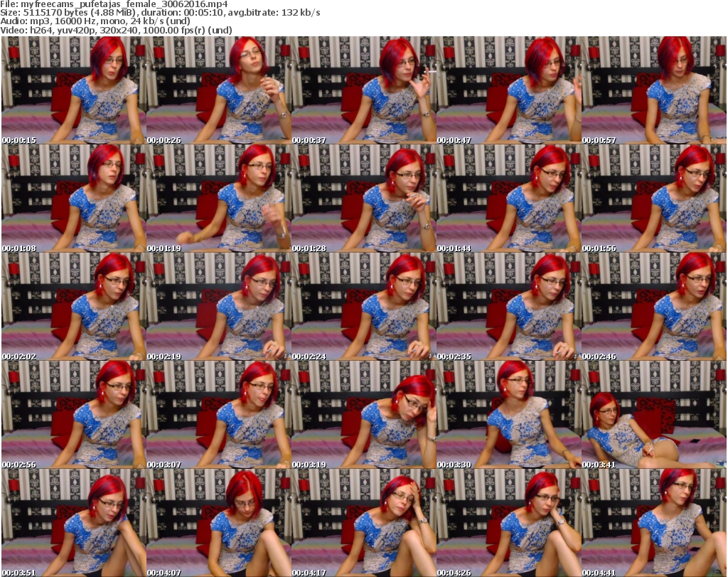The width and height of the screenshot is (728, 577).
Task: Select the thumbnail frame stamped 00:00:47
Action: (508, 90)
